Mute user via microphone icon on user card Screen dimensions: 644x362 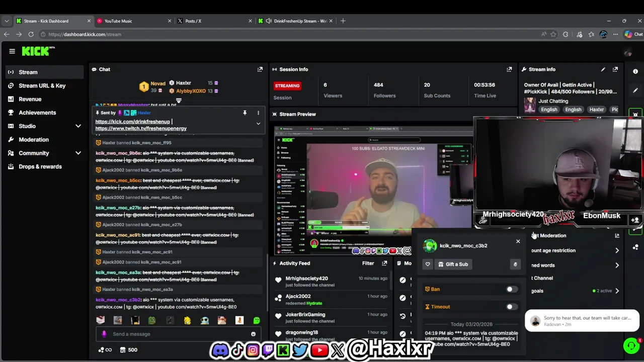[x=515, y=264]
